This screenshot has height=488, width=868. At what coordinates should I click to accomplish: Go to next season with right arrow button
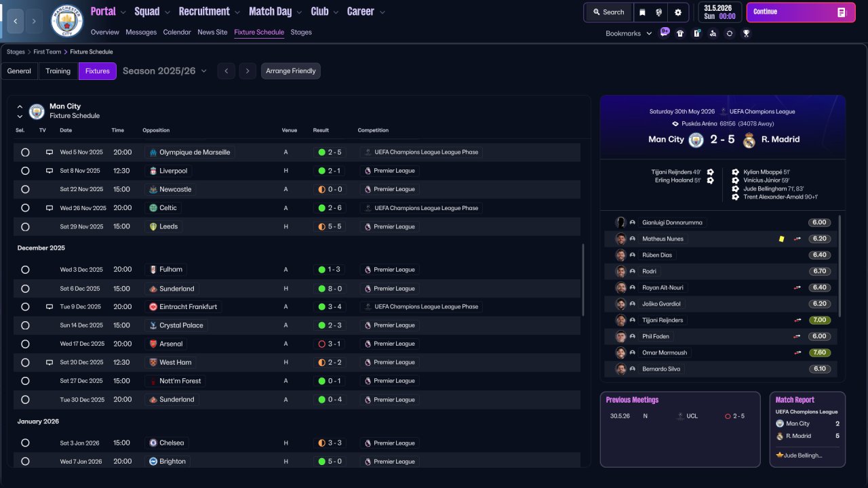(248, 71)
